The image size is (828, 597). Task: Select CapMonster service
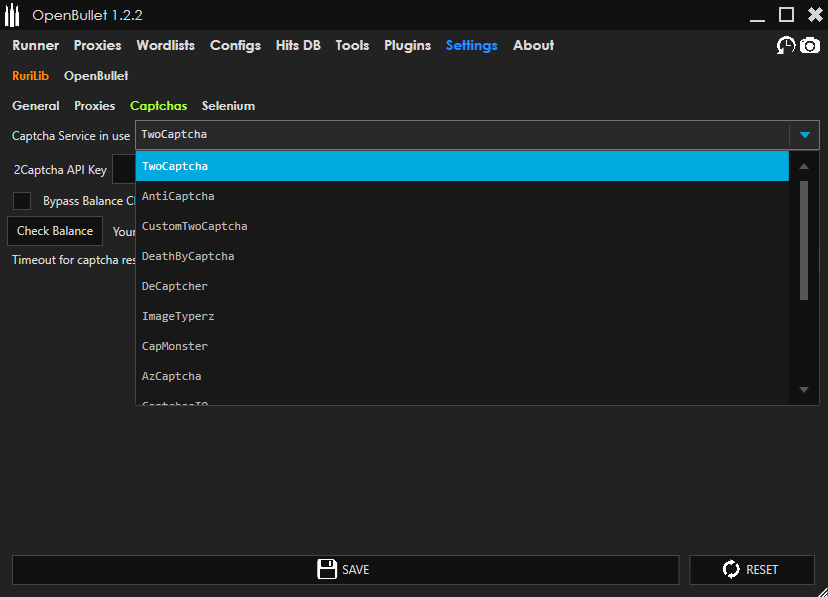(x=462, y=347)
